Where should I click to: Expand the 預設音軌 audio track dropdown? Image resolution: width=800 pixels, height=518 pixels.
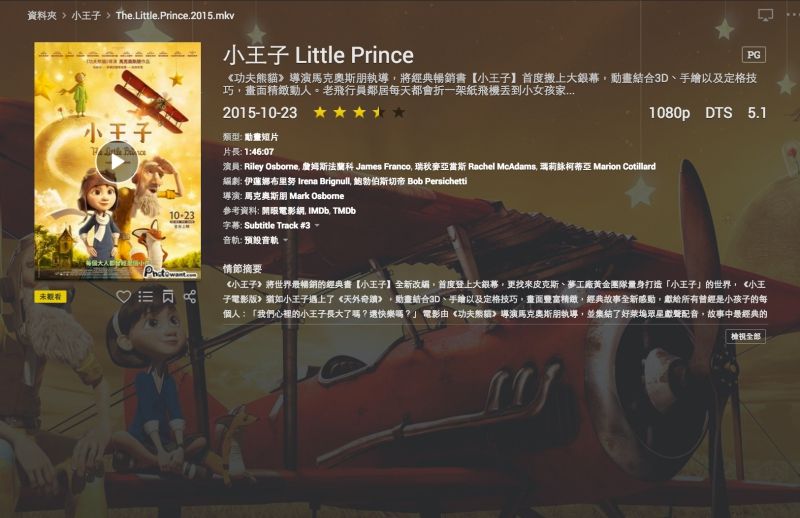pyautogui.click(x=266, y=240)
